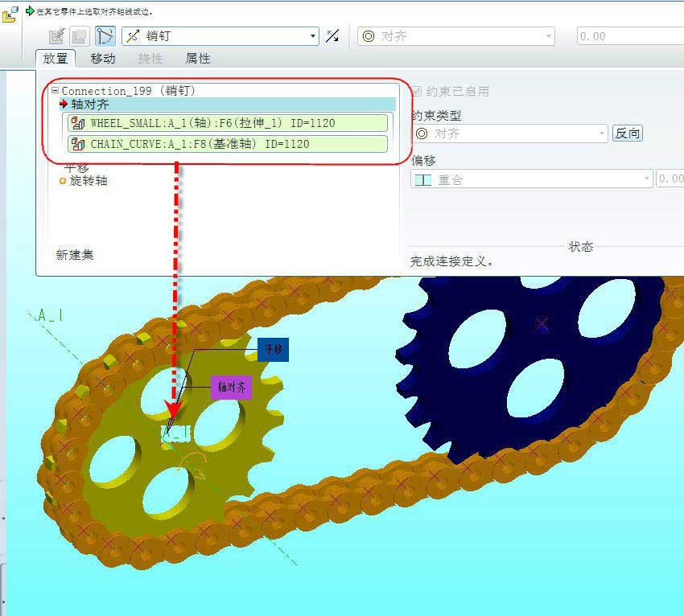Click the 重合 coincident icon in 偏移 field

423,177
